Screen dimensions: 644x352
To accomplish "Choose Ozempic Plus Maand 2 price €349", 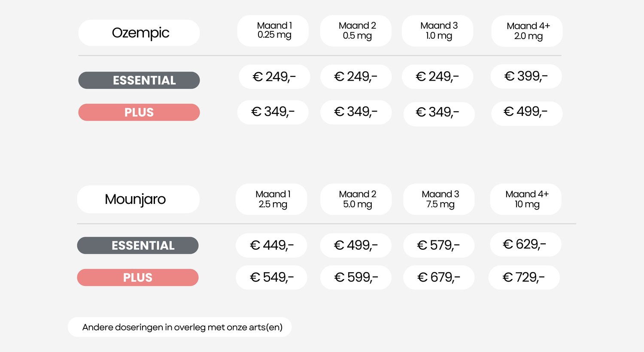I will pyautogui.click(x=356, y=112).
